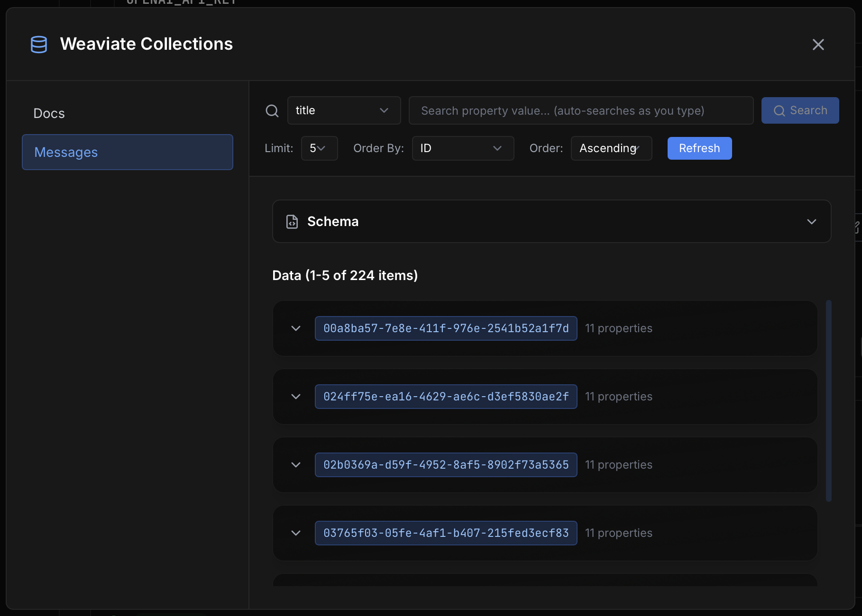Close the Weaviate Collections dialog

click(x=818, y=45)
